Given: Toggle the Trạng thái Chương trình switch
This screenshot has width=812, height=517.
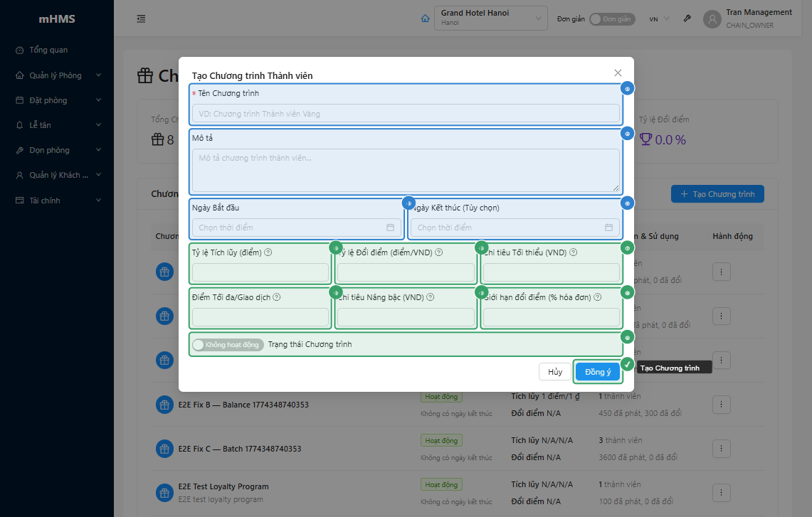Looking at the screenshot, I should coord(228,345).
